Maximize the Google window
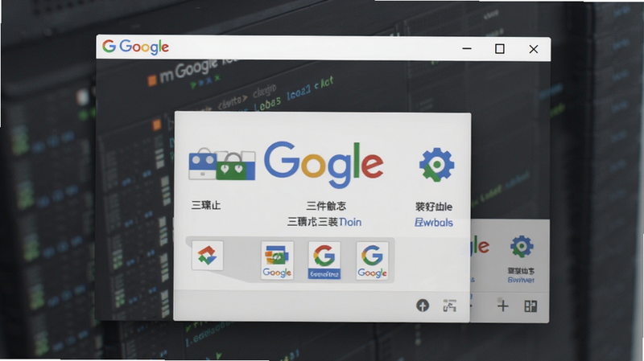644x361 pixels. 500,49
